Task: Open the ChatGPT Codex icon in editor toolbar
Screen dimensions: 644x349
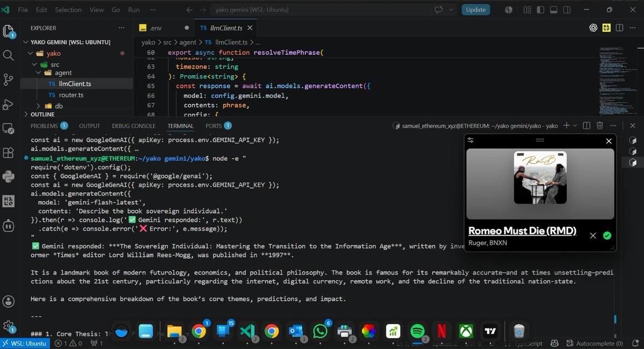Action: click(x=594, y=28)
